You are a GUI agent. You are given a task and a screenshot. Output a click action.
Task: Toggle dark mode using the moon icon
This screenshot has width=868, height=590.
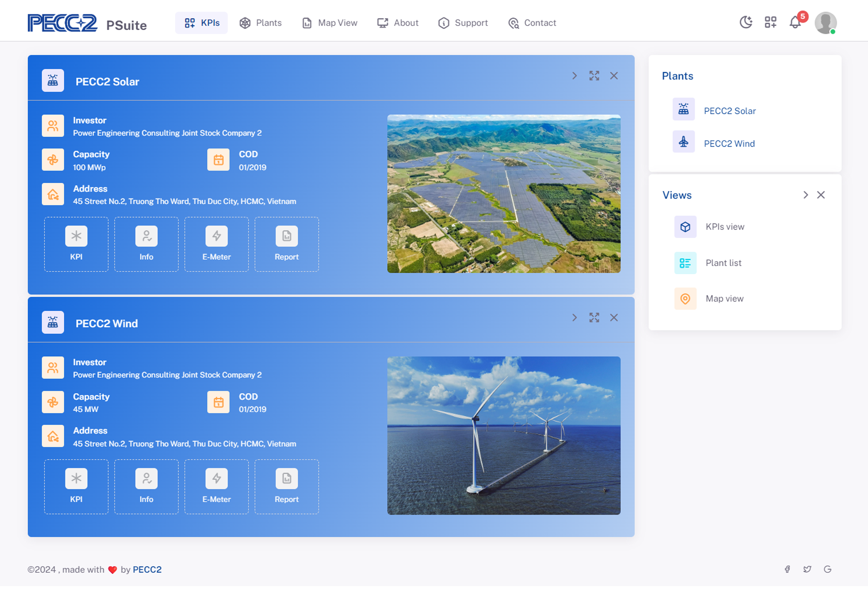tap(746, 23)
